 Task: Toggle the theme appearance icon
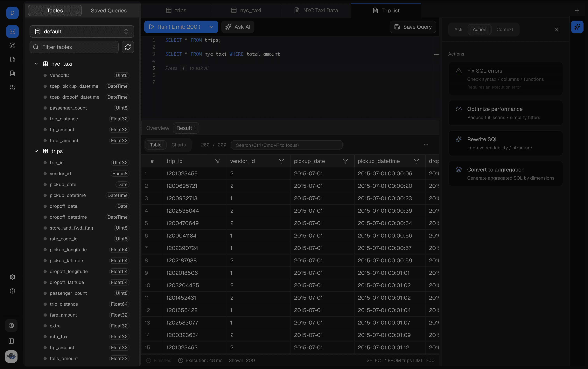pos(11,325)
